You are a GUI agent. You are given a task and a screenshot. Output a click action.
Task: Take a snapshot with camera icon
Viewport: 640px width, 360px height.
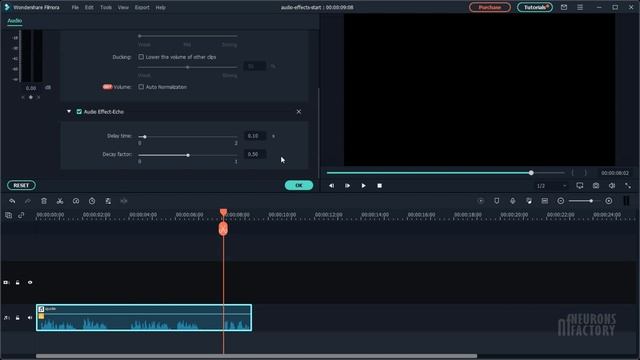pos(596,186)
